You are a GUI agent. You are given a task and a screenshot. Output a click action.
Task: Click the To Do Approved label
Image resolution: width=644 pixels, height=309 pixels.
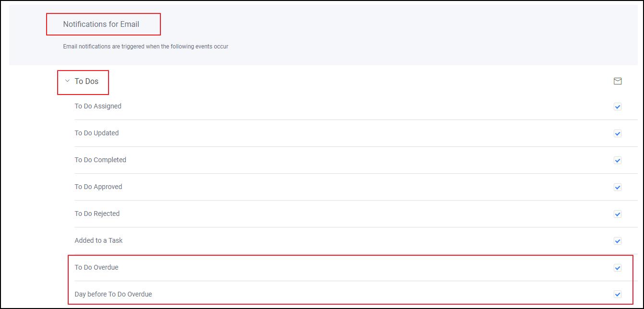coord(98,187)
